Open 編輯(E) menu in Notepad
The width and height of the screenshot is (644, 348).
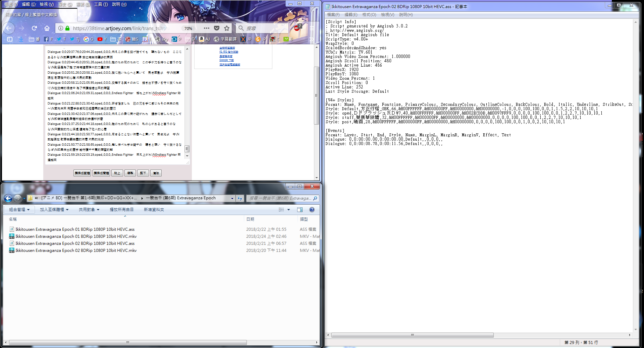pyautogui.click(x=351, y=15)
